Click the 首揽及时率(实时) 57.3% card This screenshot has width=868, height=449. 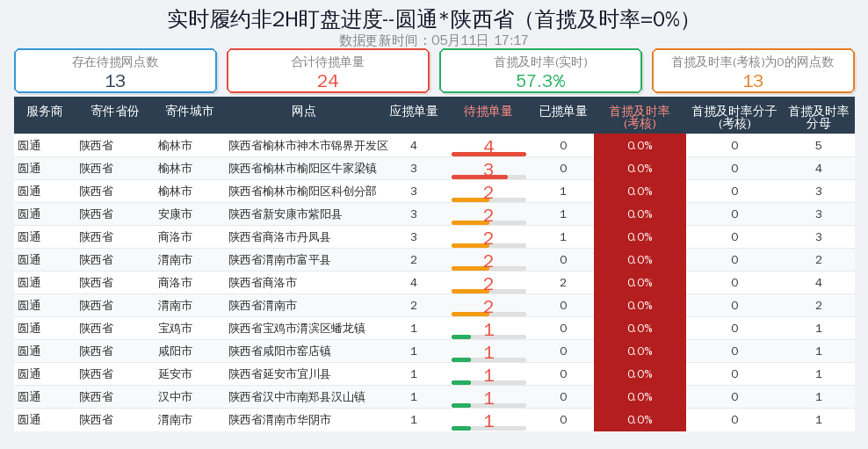click(x=540, y=71)
